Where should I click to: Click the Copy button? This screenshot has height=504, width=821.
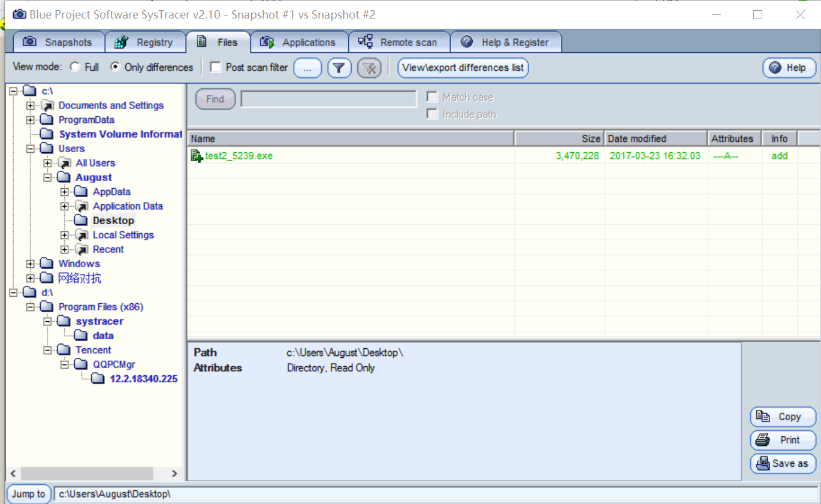tap(783, 417)
